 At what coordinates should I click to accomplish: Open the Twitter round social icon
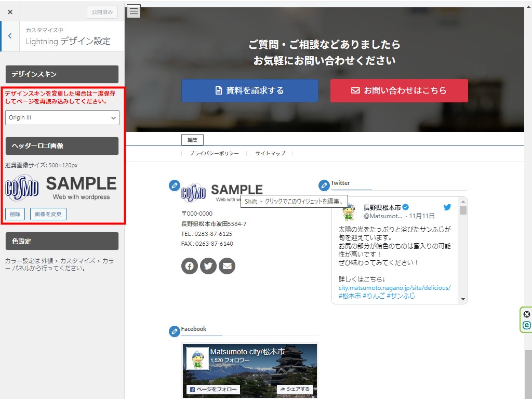(208, 266)
